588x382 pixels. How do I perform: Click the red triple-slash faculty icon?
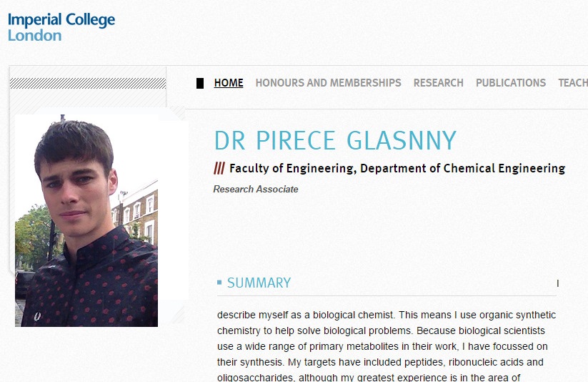point(219,168)
